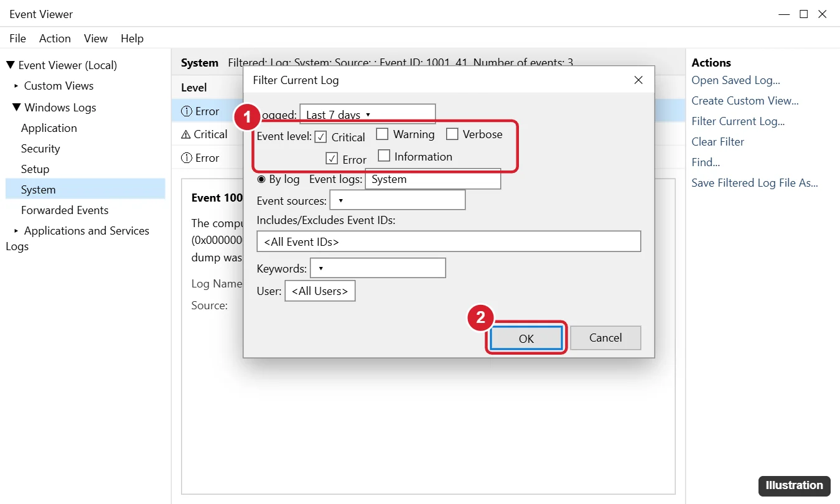Click the All Event IDs field
The height and width of the screenshot is (504, 840).
(449, 241)
